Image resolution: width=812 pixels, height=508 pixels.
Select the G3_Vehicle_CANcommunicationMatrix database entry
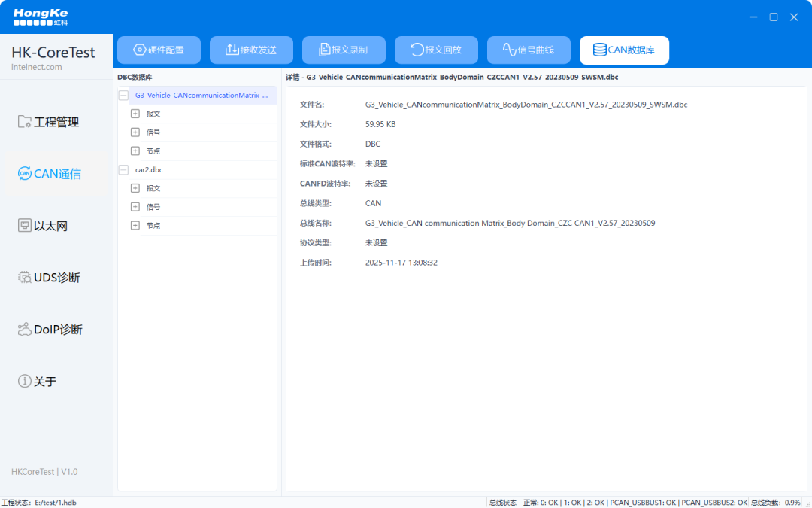click(202, 96)
